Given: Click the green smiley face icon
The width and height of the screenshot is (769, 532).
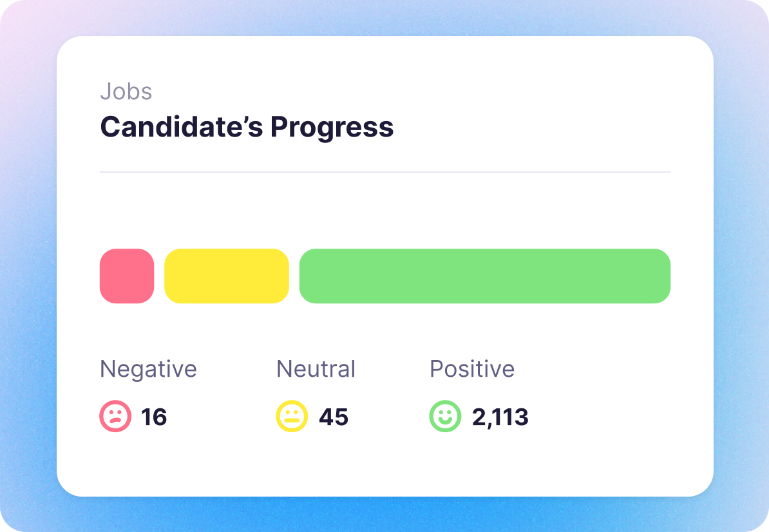Looking at the screenshot, I should [445, 416].
